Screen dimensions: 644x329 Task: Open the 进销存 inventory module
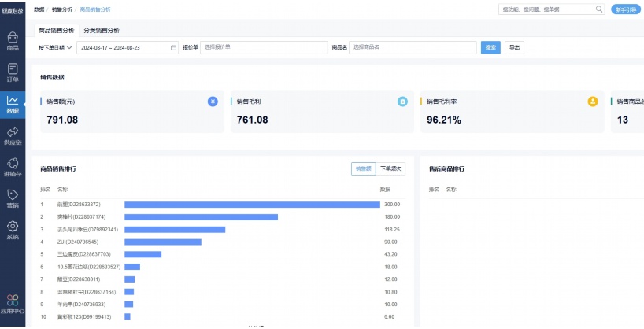(x=13, y=167)
